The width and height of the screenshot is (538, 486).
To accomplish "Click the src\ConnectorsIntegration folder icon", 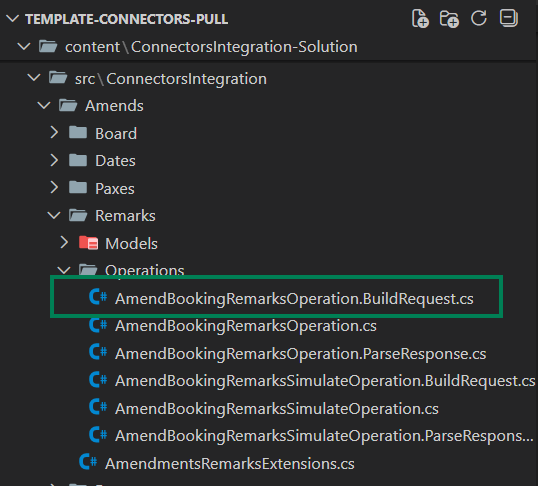I will pyautogui.click(x=58, y=78).
